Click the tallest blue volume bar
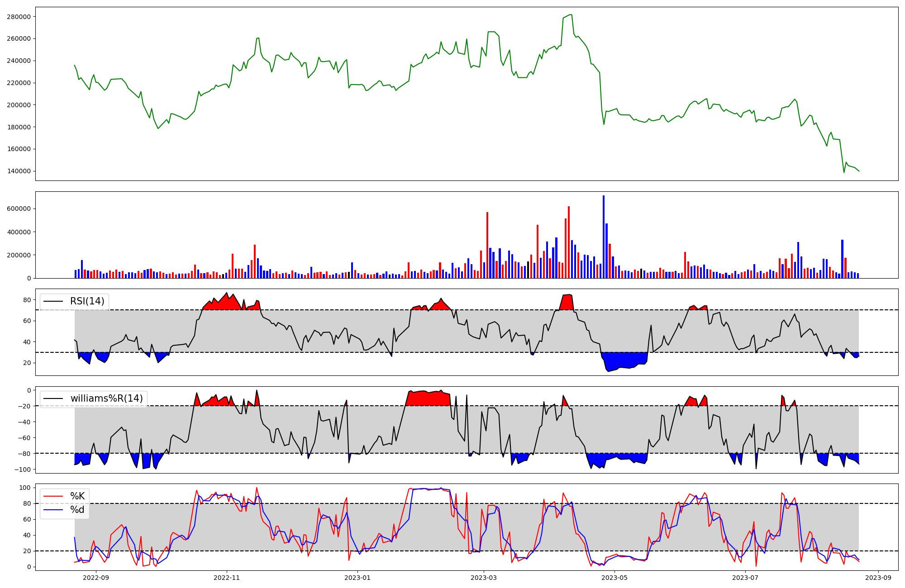905x588 pixels. (x=604, y=237)
